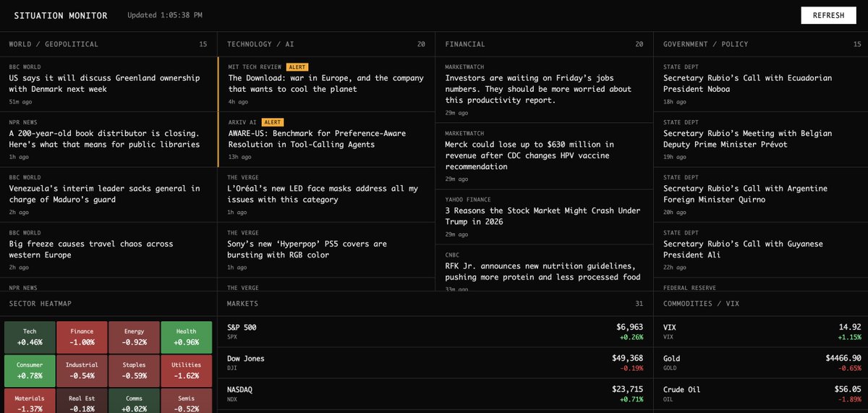Click the SECTOR HEATMAP panel title
This screenshot has width=868, height=413.
pyautogui.click(x=41, y=304)
